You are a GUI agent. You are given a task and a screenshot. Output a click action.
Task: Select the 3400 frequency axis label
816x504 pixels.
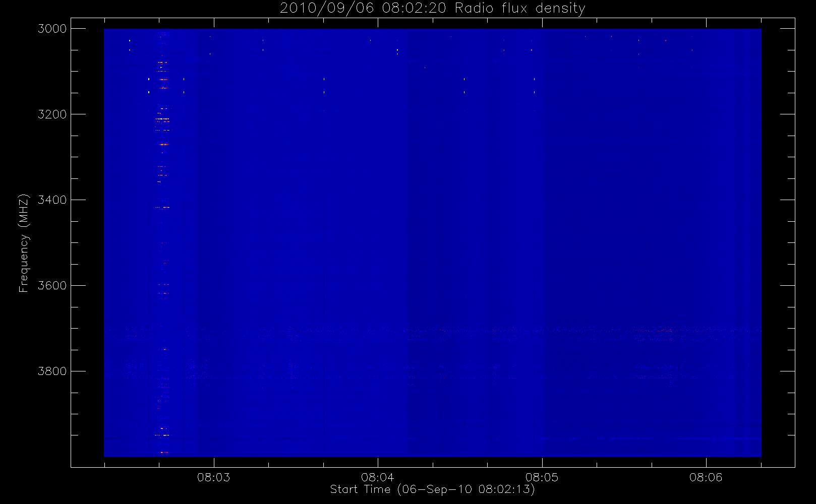(52, 200)
